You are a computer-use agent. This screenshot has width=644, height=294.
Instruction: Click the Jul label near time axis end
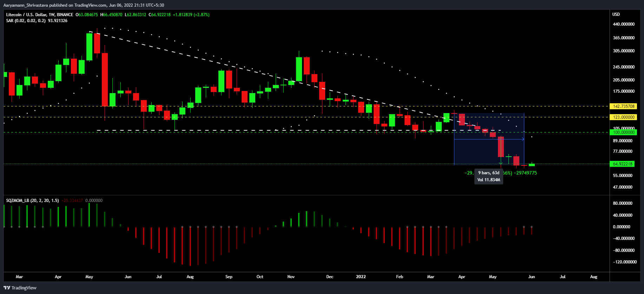[563, 277]
